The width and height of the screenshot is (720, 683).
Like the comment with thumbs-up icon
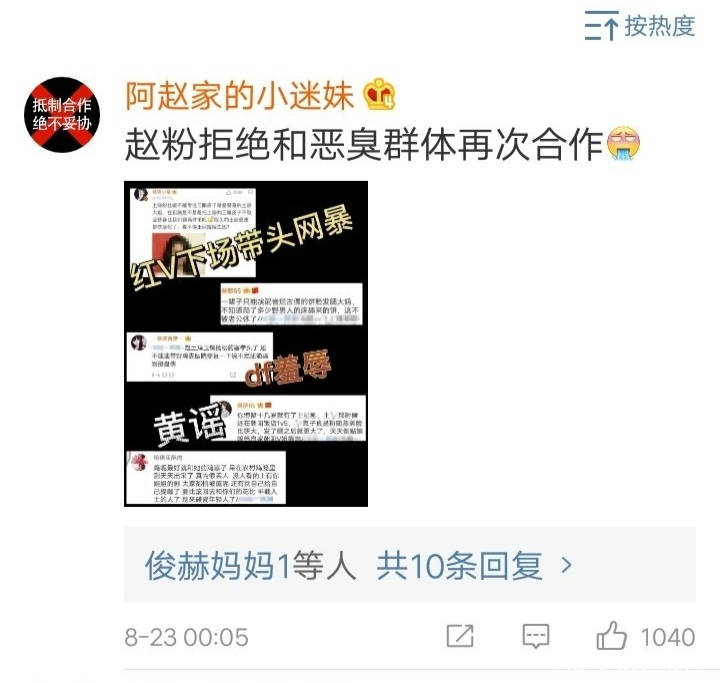click(x=611, y=635)
